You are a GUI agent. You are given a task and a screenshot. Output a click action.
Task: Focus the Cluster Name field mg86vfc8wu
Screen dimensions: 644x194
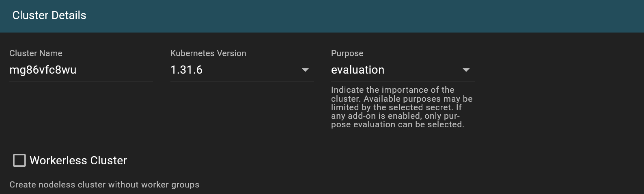(x=81, y=70)
